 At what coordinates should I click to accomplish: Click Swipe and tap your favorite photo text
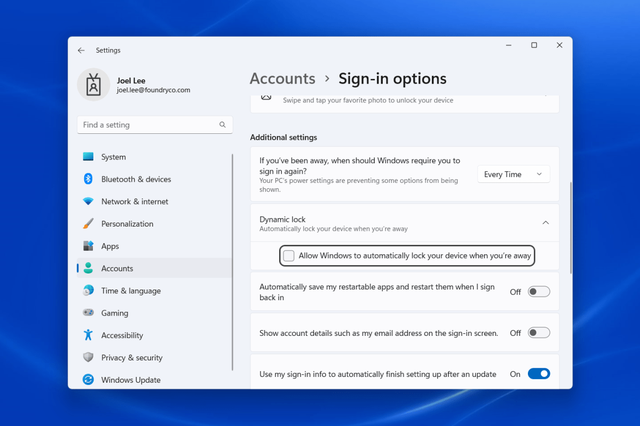point(368,100)
